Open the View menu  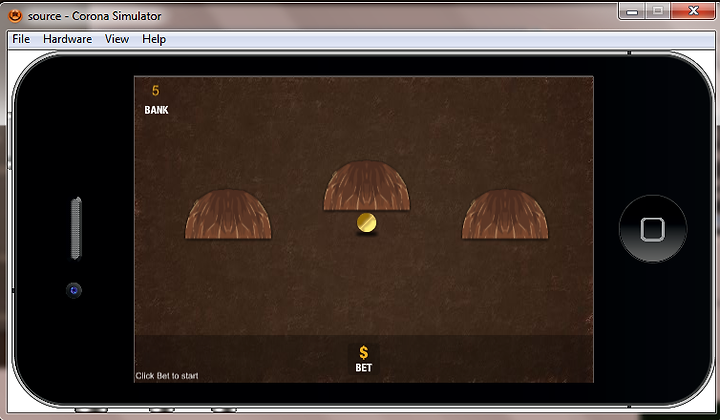117,39
